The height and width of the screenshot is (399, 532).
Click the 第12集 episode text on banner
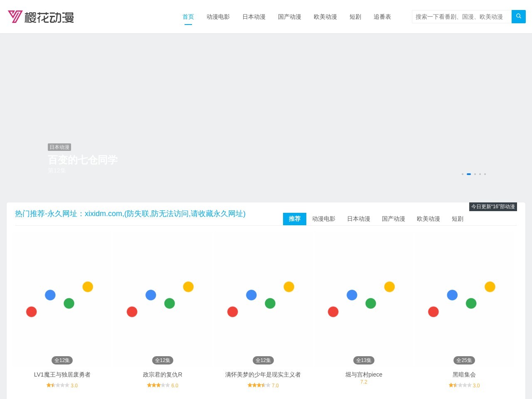coord(57,170)
